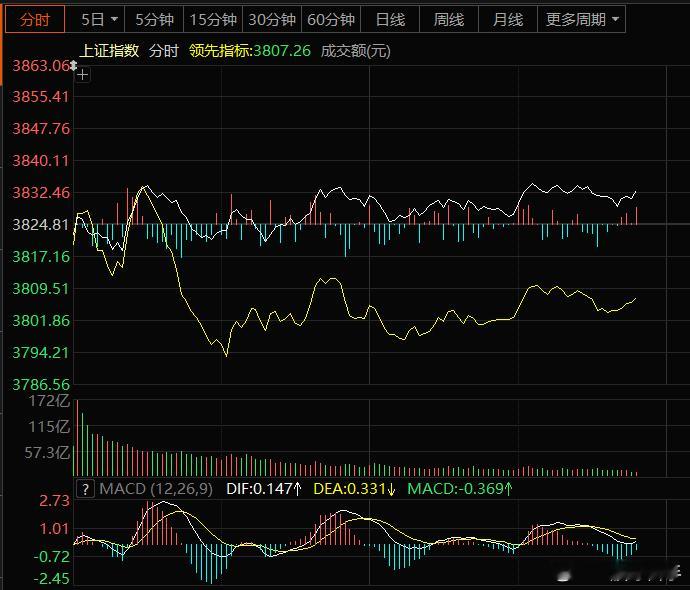The width and height of the screenshot is (690, 590).
Task: Switch to the 60分钟 tab
Action: click(x=331, y=19)
